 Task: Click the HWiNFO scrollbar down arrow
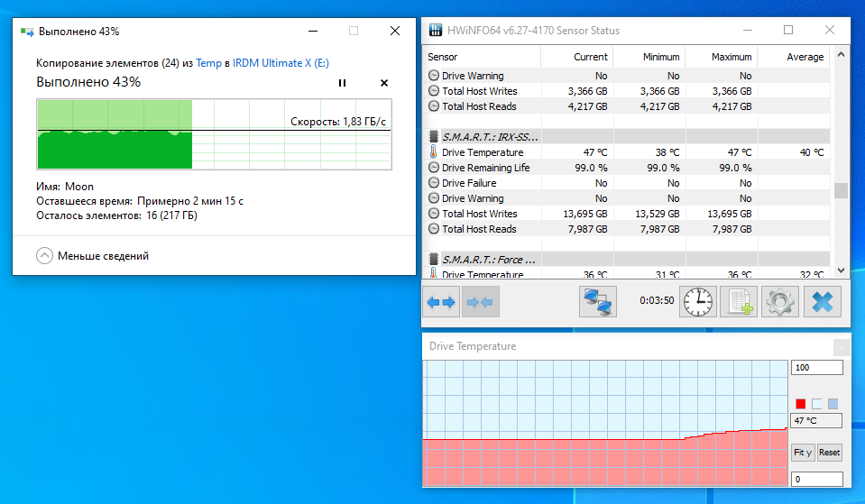(841, 270)
